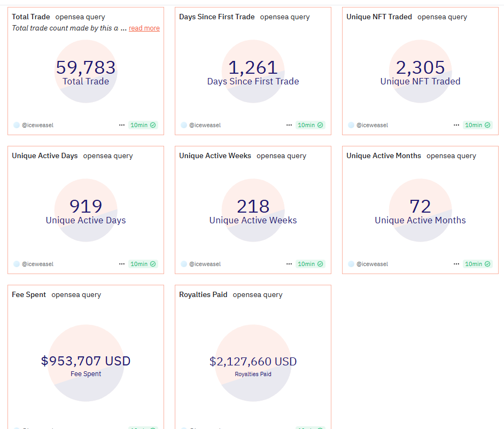
Task: Open opensea query link on Unique Active Months card
Action: click(451, 156)
